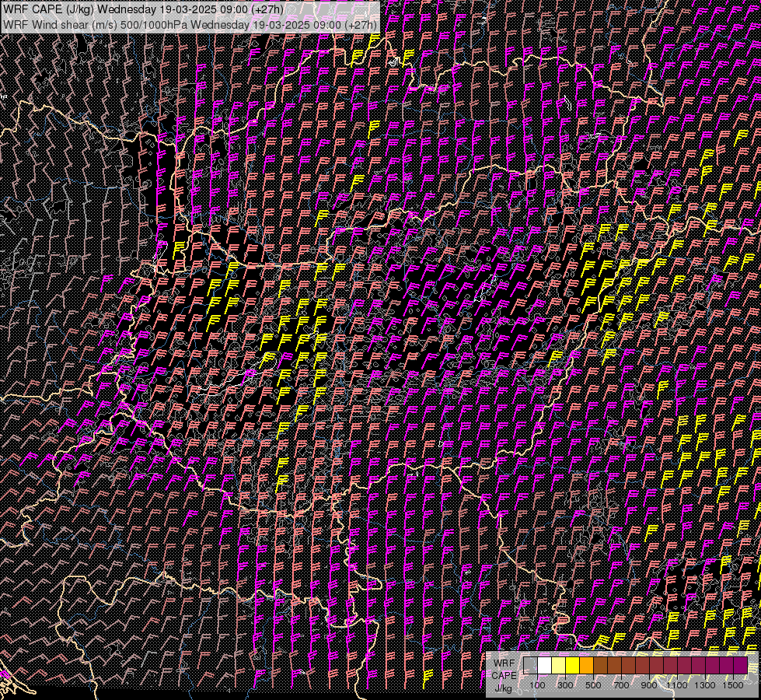Click the 1300 legend value
This screenshot has width=761, height=700.
click(x=705, y=685)
